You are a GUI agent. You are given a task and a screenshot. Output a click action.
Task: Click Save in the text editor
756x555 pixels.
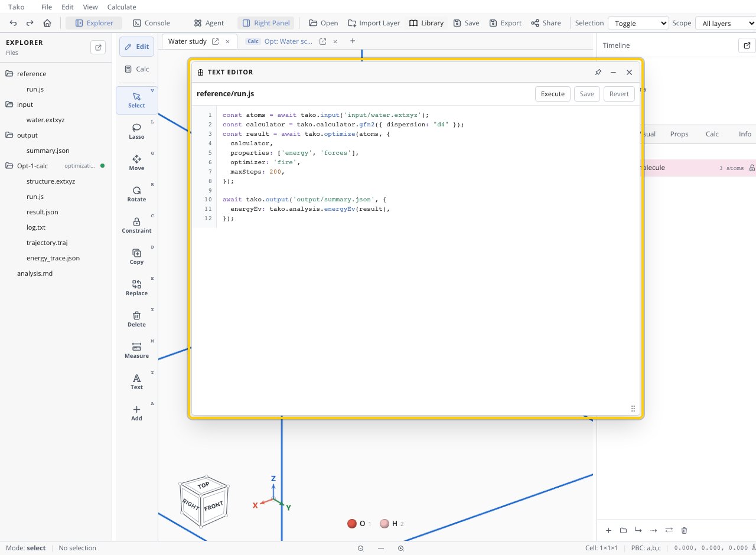click(x=587, y=94)
